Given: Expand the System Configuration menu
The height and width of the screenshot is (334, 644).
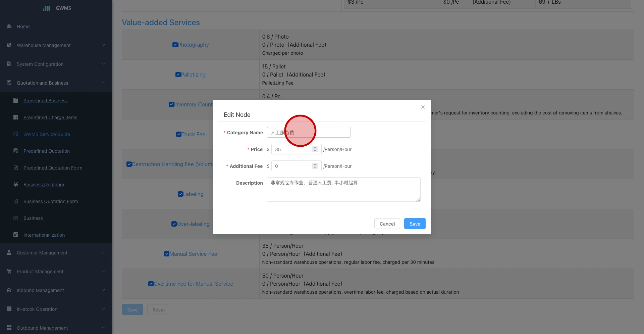Looking at the screenshot, I should tap(103, 64).
